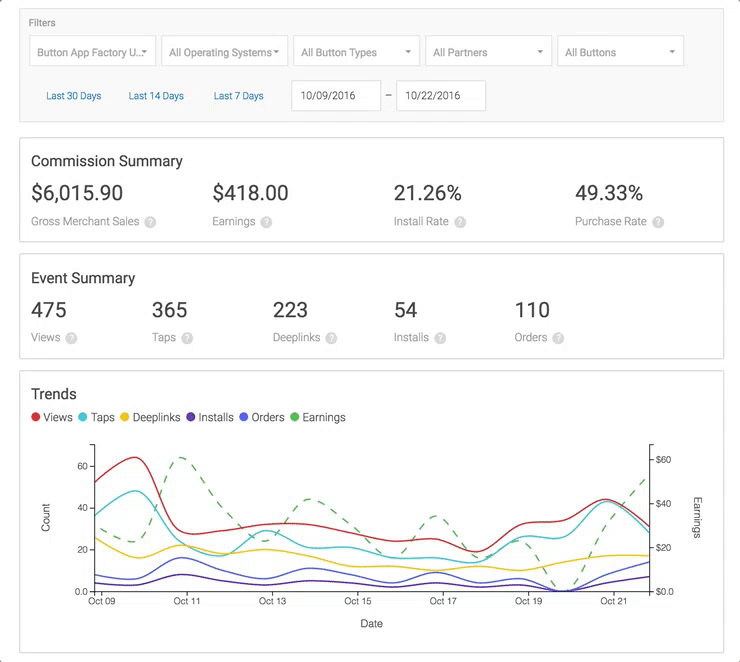
Task: Select Last 14 Days range
Action: click(156, 96)
